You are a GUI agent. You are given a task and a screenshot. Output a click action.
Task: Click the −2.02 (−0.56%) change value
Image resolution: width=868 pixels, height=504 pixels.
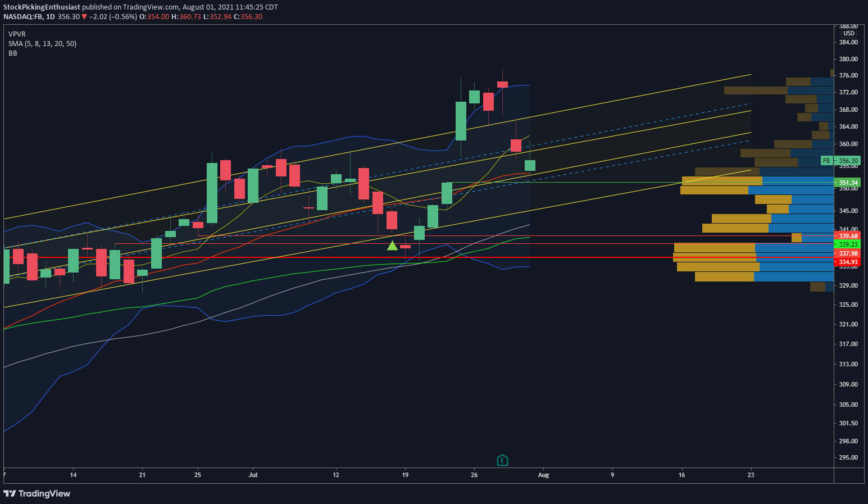[x=113, y=17]
